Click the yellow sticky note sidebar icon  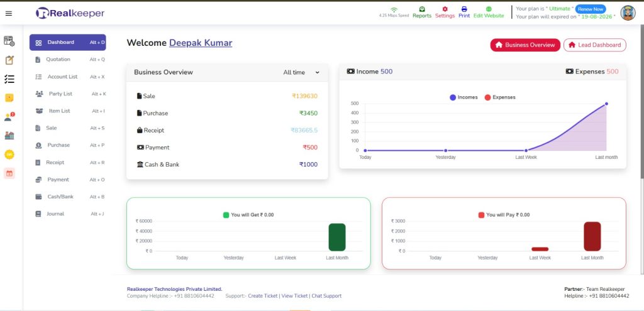(x=9, y=97)
